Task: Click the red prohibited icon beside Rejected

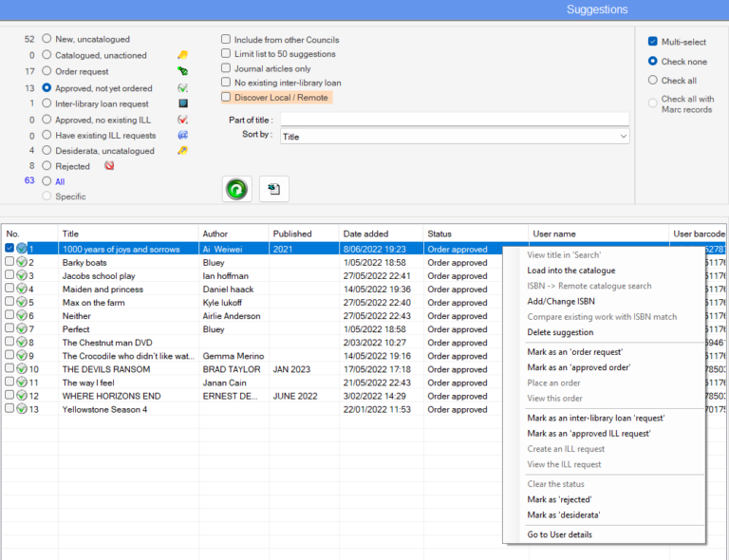Action: point(109,165)
